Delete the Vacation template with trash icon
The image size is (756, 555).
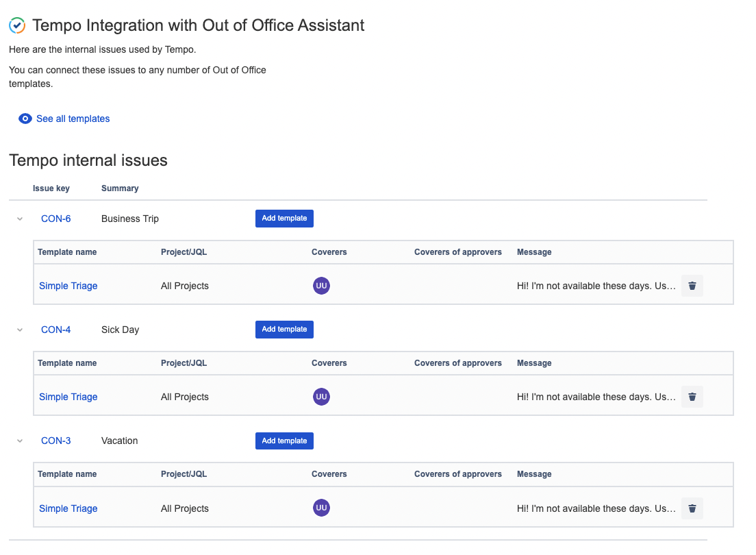pyautogui.click(x=692, y=508)
